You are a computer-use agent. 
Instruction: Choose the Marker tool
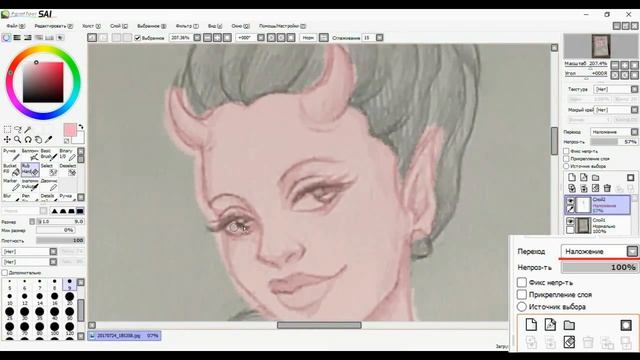(11, 184)
